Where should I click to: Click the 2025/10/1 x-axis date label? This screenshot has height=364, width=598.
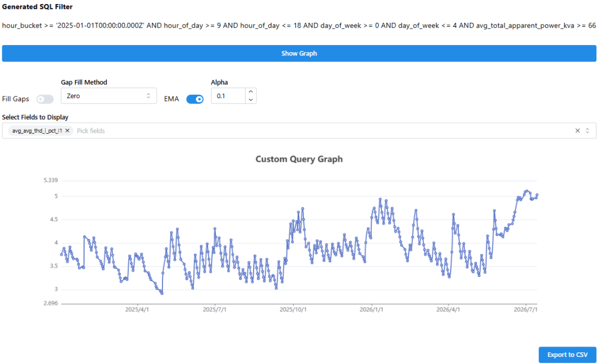click(293, 310)
